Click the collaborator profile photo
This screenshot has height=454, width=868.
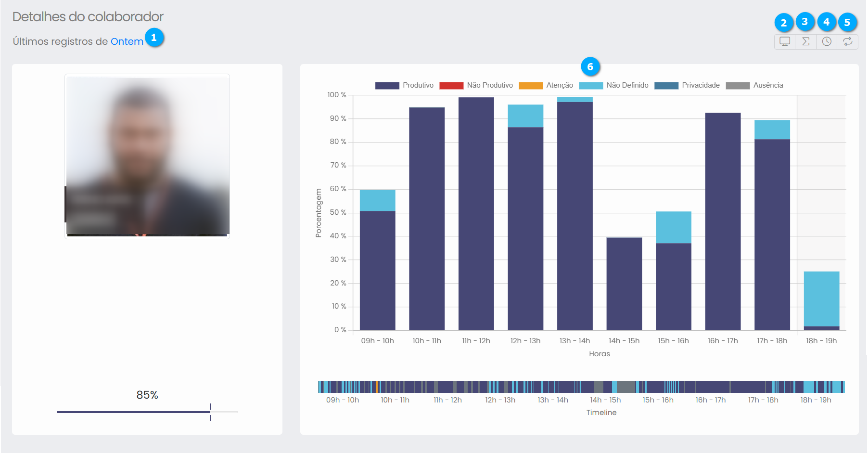pyautogui.click(x=147, y=156)
